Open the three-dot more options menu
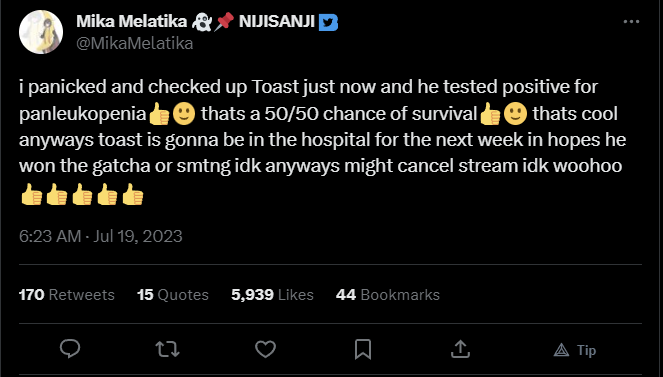Image resolution: width=663 pixels, height=377 pixels. click(631, 22)
